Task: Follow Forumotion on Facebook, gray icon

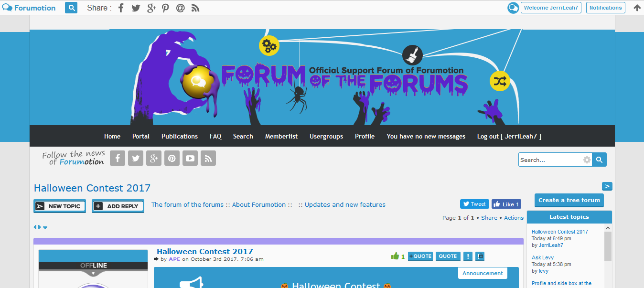Action: pos(118,158)
